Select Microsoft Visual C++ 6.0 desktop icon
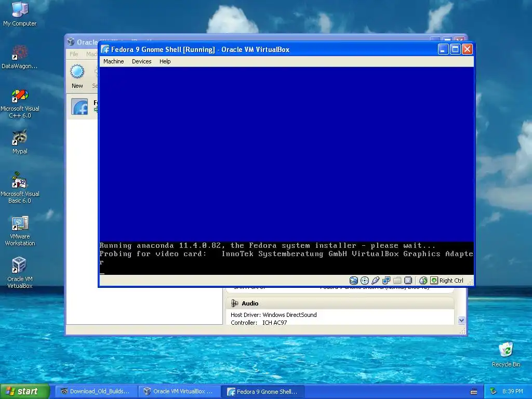 [20, 103]
